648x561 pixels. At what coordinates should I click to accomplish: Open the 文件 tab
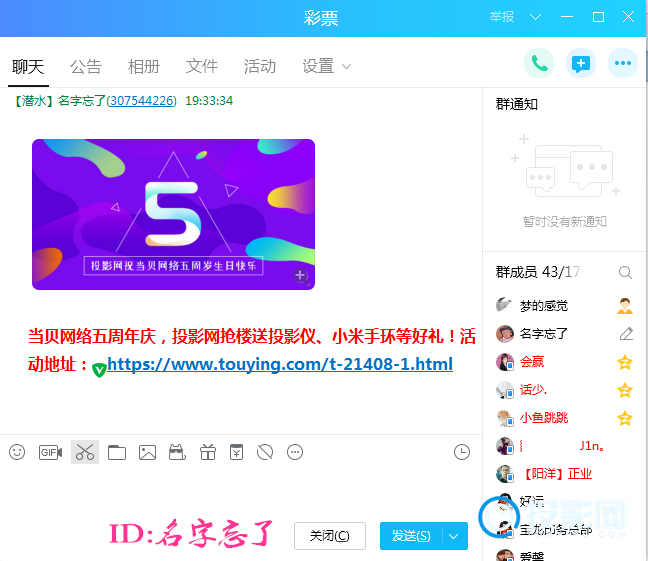[x=202, y=67]
